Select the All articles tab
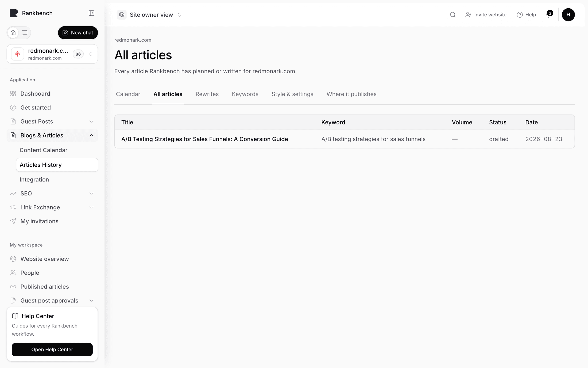 point(168,94)
